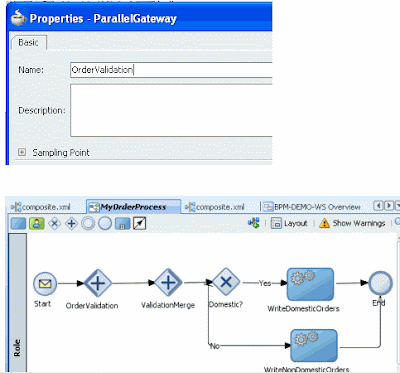Select the OrderValidation parallel gateway node

pos(97,283)
